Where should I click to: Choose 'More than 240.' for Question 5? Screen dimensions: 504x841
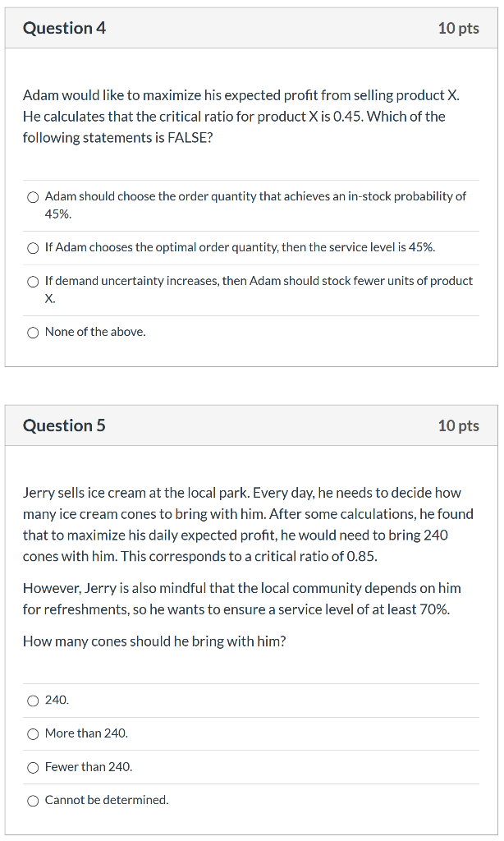(32, 733)
